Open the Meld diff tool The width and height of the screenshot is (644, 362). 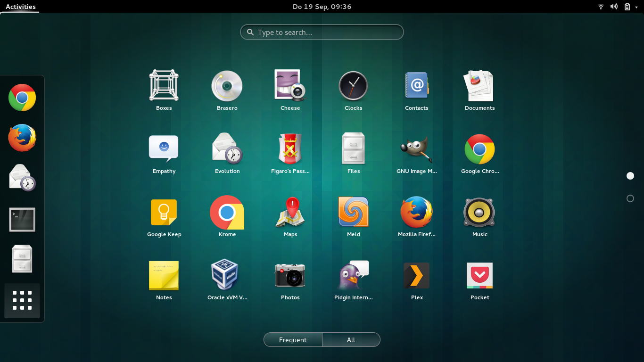pyautogui.click(x=353, y=212)
